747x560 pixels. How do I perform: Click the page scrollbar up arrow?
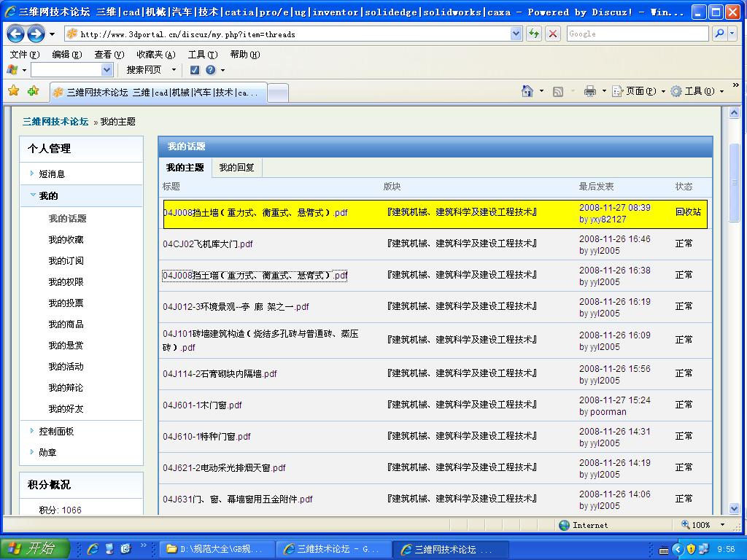[x=734, y=113]
